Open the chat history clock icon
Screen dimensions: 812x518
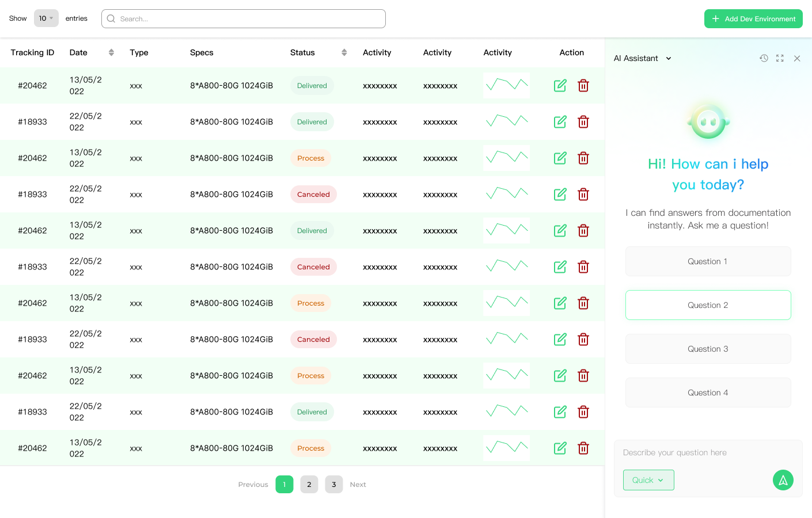(x=764, y=58)
